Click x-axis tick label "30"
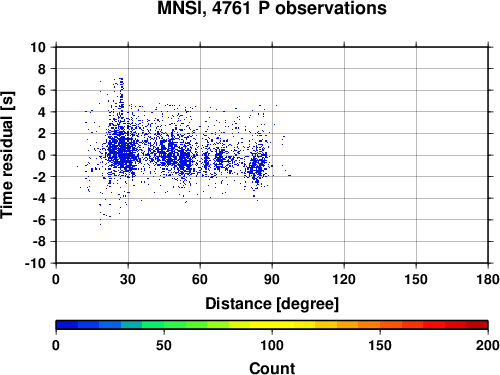Image resolution: width=500 pixels, height=375 pixels. click(x=128, y=279)
